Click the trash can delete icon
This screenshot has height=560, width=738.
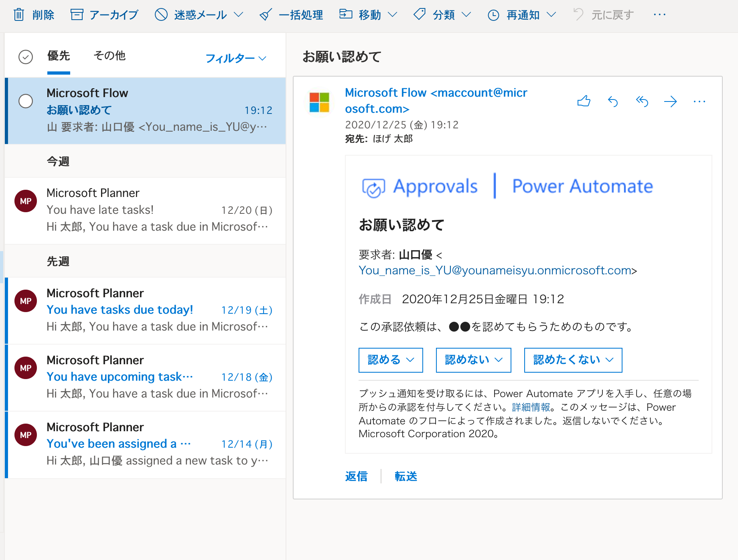point(19,15)
